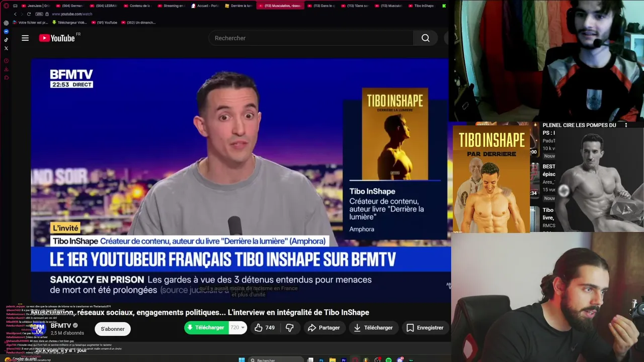Switch to the Streaming en tab
644x362 pixels.
click(x=172, y=6)
